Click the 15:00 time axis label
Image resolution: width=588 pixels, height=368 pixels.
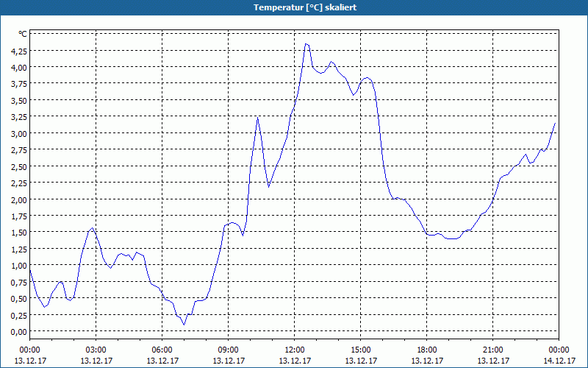(360, 350)
